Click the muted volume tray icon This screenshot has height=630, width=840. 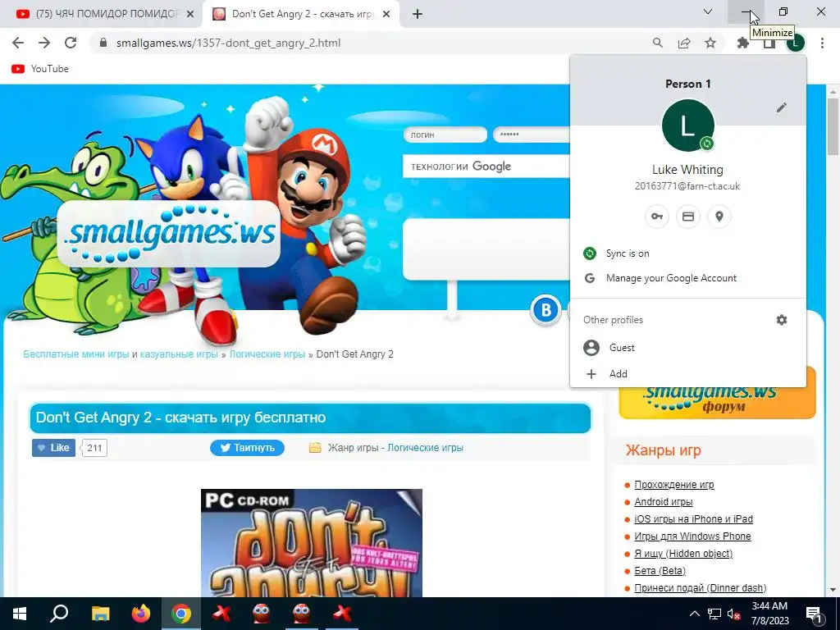733,614
